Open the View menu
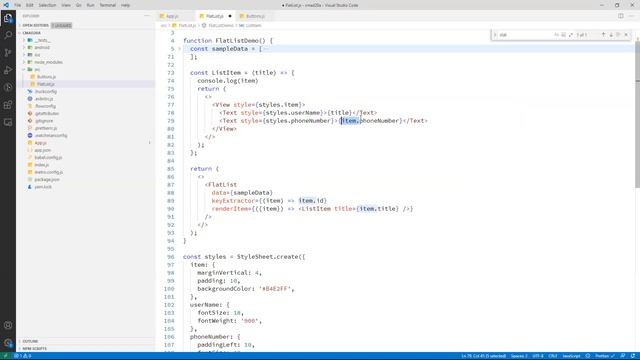This screenshot has height=360, width=640. (x=66, y=5)
